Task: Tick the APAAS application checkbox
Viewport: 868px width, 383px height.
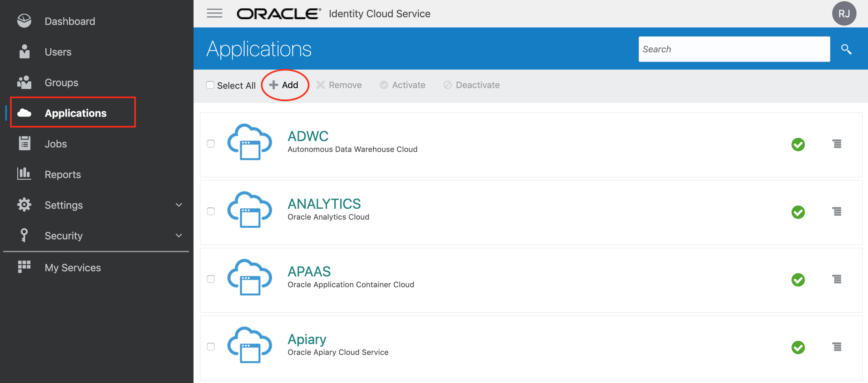Action: point(210,279)
